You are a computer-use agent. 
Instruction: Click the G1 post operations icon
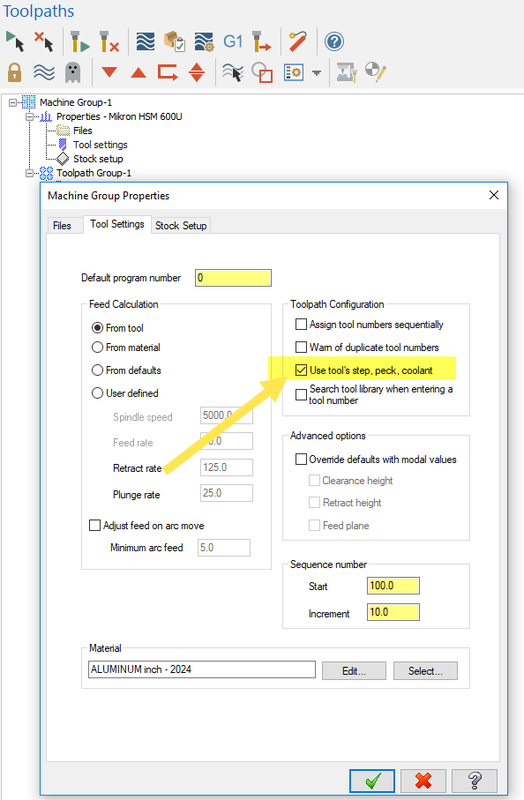[233, 41]
